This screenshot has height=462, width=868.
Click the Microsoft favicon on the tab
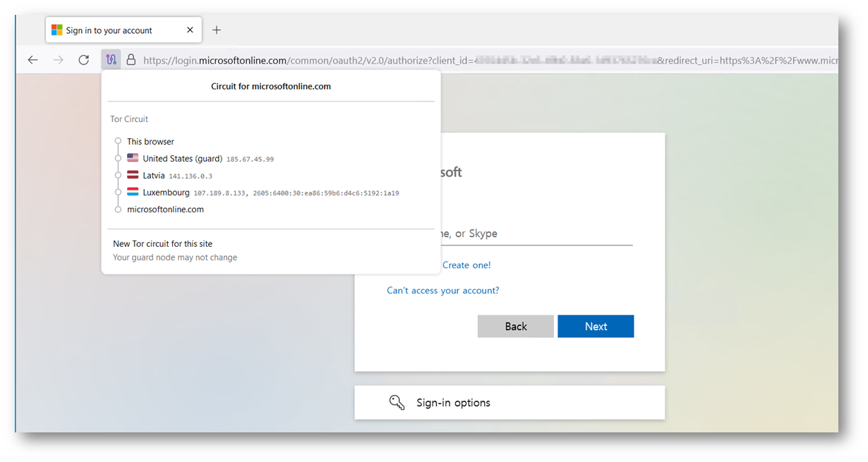coord(57,30)
